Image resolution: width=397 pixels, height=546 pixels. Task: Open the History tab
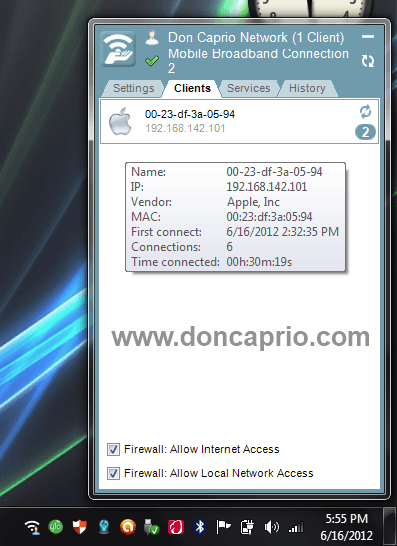pyautogui.click(x=307, y=88)
